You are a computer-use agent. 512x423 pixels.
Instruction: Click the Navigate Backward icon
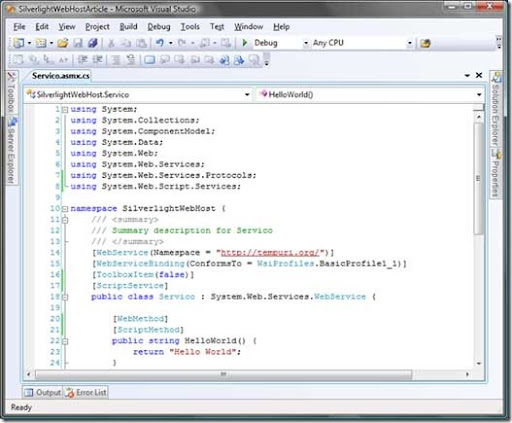tap(204, 43)
